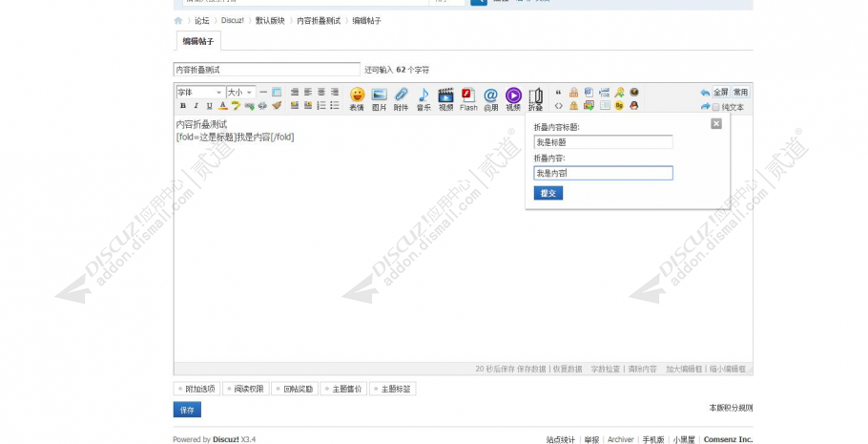Click the purple play 视频 icon
The height and width of the screenshot is (444, 868).
click(x=513, y=98)
